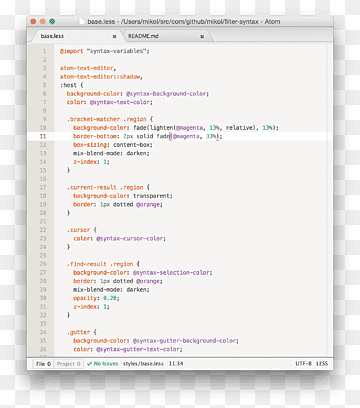Click z-index: 1; on line 31
Screen dimensions: 360x408
pyautogui.click(x=91, y=307)
